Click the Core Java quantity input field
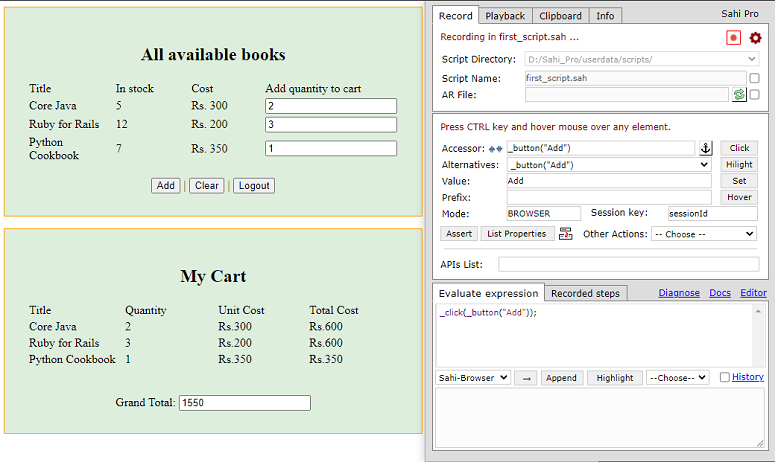This screenshot has width=775, height=462. coord(331,105)
